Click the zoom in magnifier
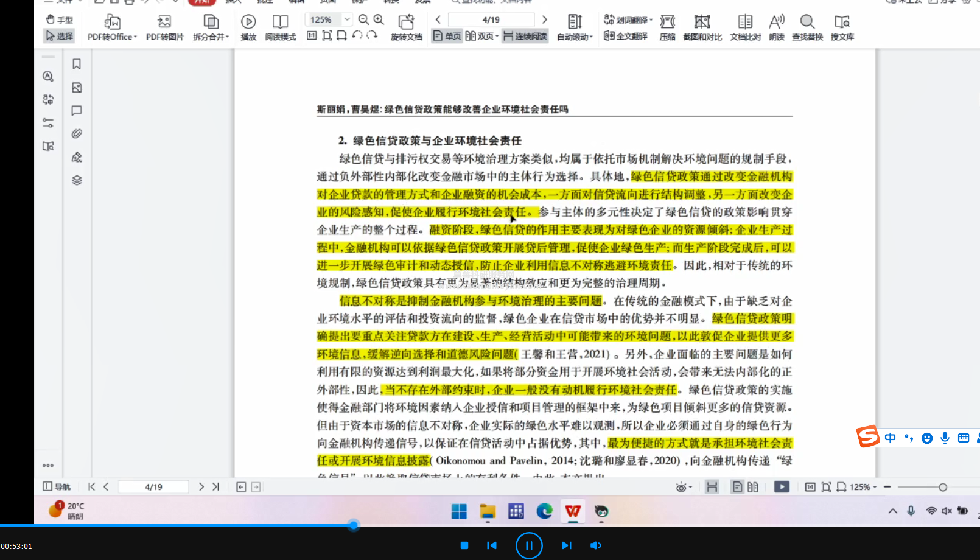The image size is (980, 560). [379, 19]
